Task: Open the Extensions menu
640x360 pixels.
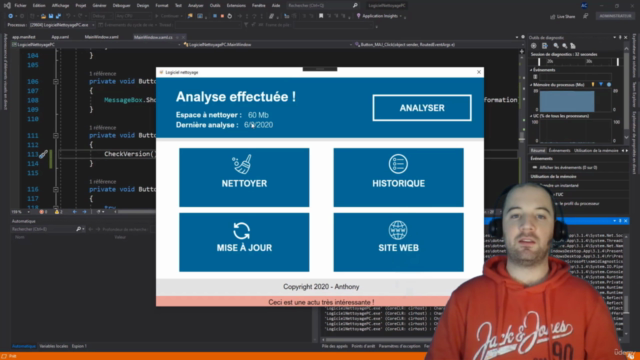Action: pos(236,6)
